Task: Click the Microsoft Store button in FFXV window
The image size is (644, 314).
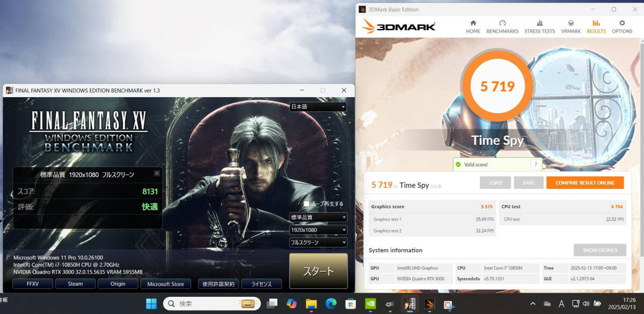Action: [x=165, y=284]
